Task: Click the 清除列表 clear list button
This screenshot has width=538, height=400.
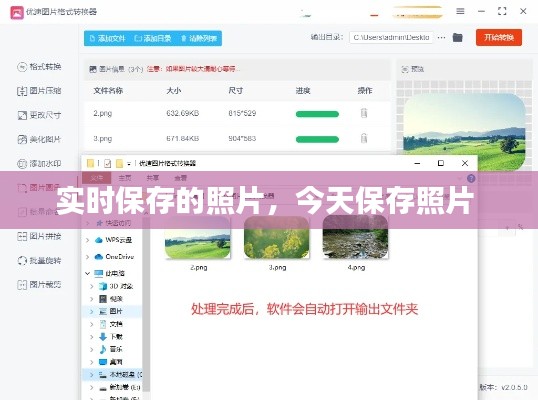Action: (199, 38)
